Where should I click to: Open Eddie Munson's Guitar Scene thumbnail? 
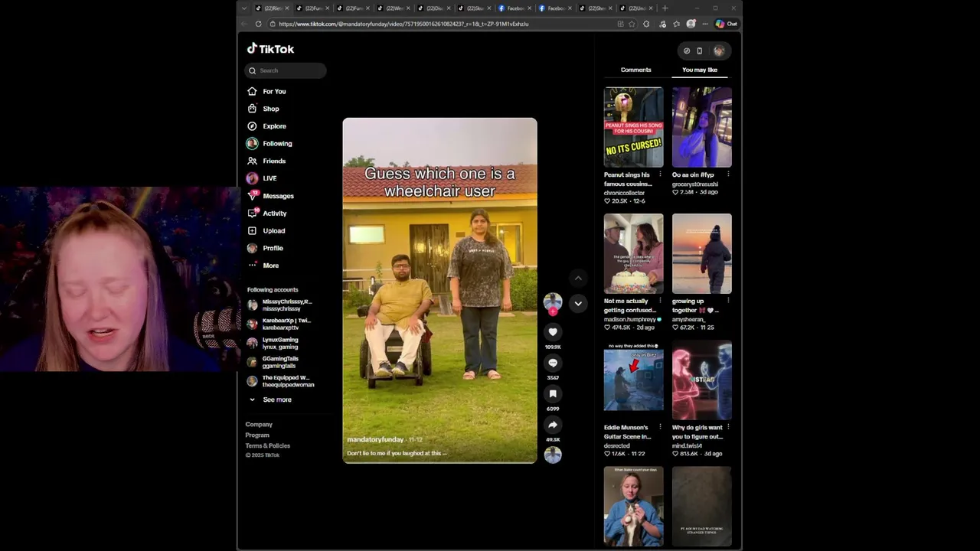pos(633,380)
